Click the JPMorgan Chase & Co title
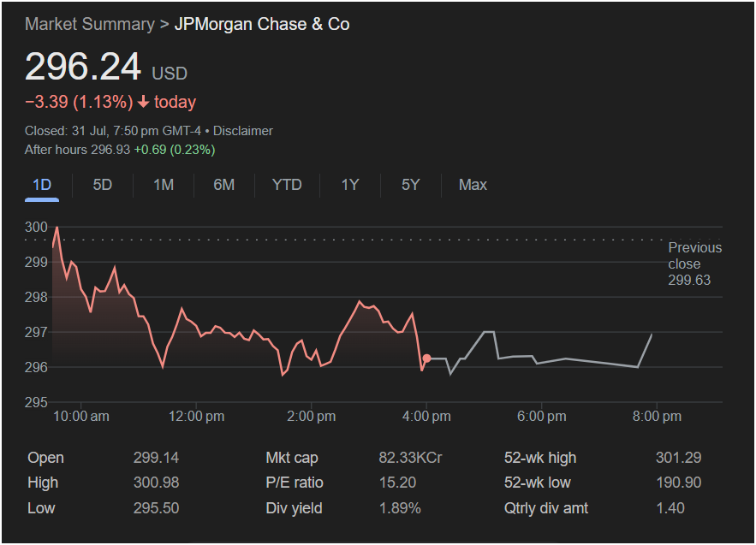The image size is (756, 545). [x=262, y=24]
